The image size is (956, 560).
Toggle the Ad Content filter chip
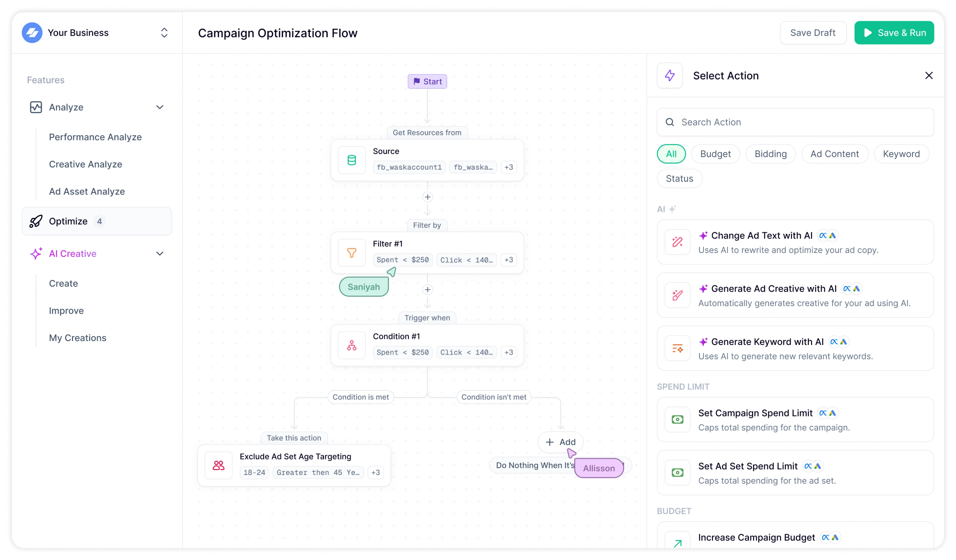pyautogui.click(x=834, y=154)
